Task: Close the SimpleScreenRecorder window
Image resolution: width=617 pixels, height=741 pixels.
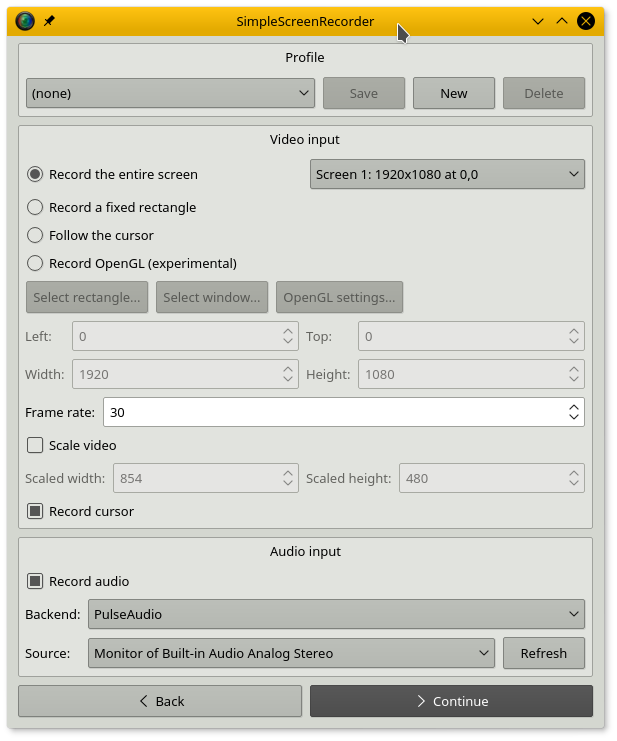Action: coord(586,21)
